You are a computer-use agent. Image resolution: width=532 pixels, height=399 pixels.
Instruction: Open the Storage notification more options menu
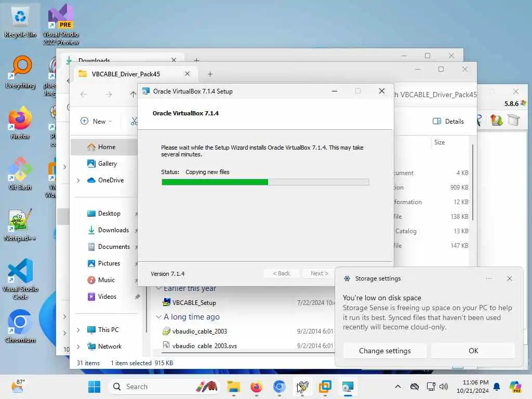tap(488, 278)
